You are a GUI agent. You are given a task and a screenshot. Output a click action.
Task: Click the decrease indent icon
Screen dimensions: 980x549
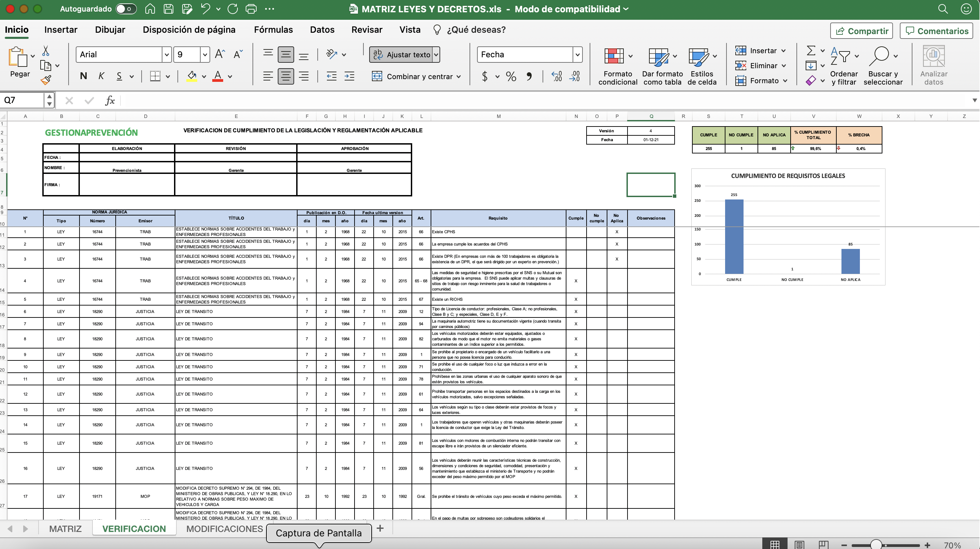pos(331,76)
